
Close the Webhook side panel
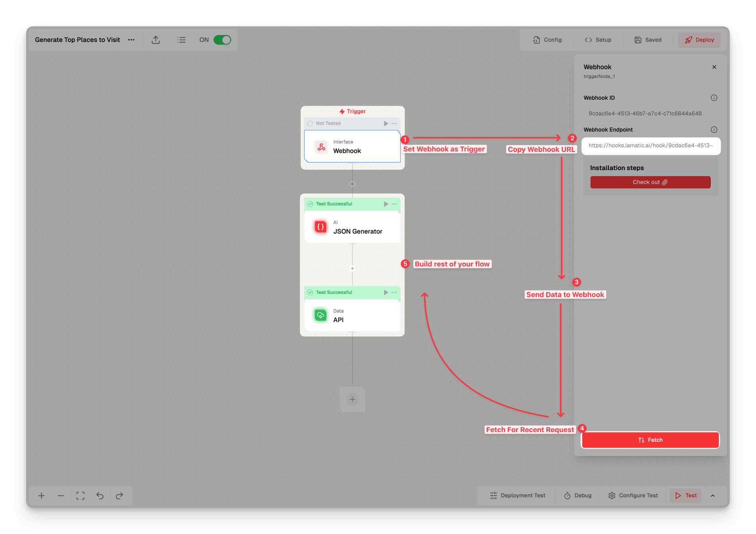(714, 67)
